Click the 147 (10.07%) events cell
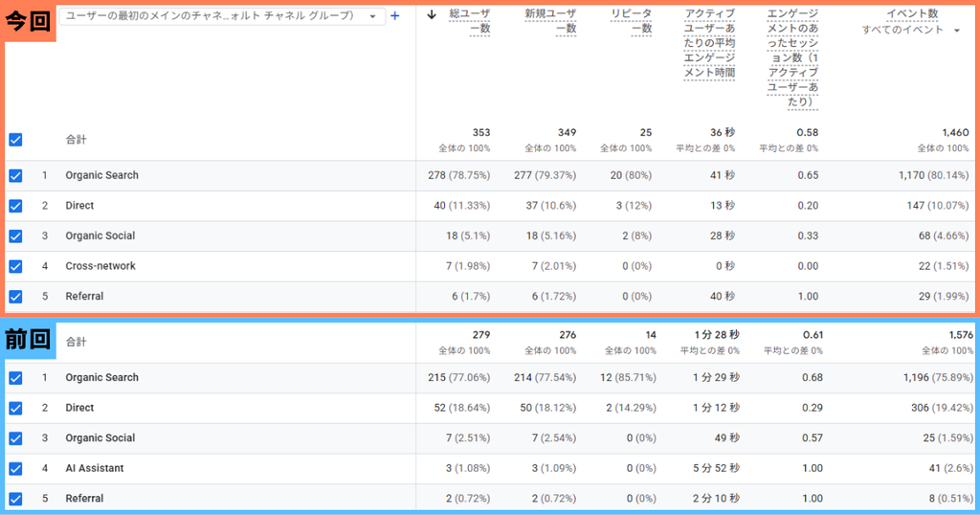The width and height of the screenshot is (980, 515). (938, 205)
